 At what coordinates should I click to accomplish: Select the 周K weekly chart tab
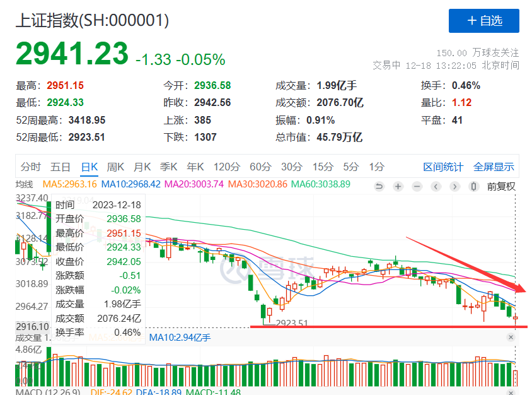tap(115, 167)
